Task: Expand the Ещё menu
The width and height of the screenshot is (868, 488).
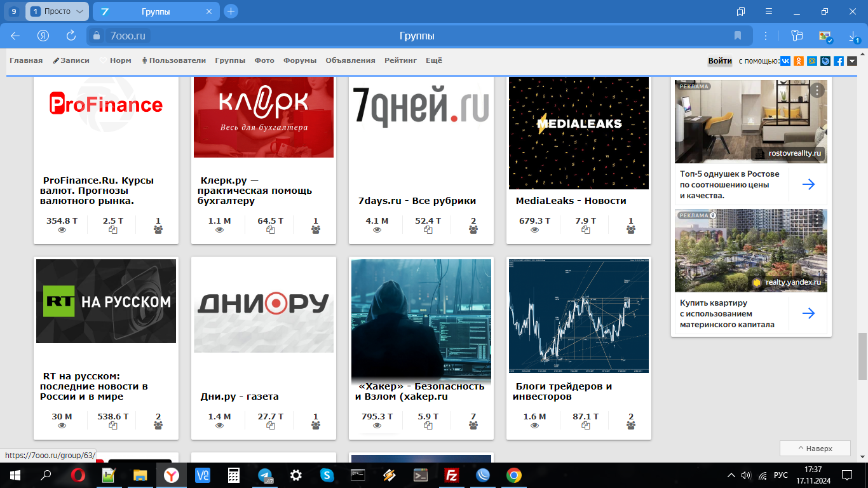Action: click(434, 61)
